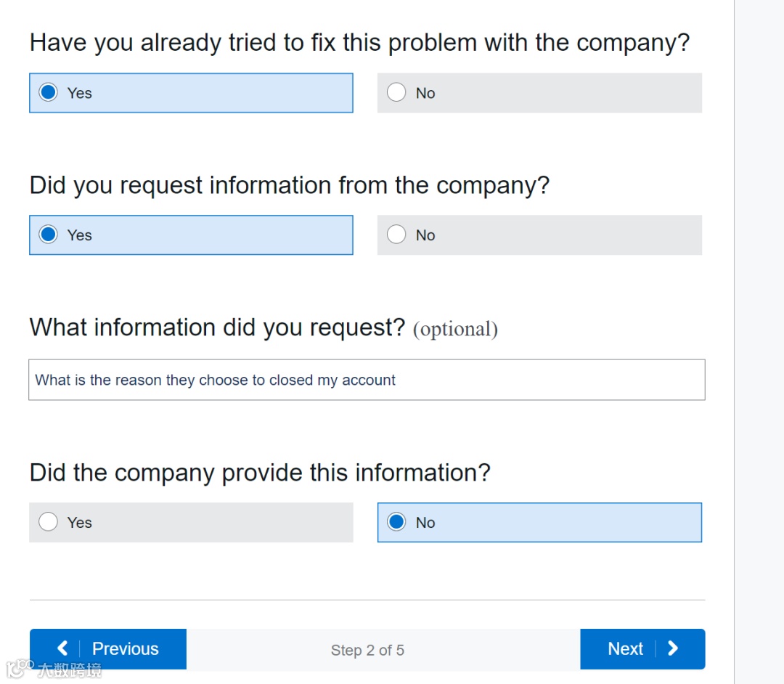Click the "(optional)" label text
This screenshot has height=684, width=784.
pos(455,329)
